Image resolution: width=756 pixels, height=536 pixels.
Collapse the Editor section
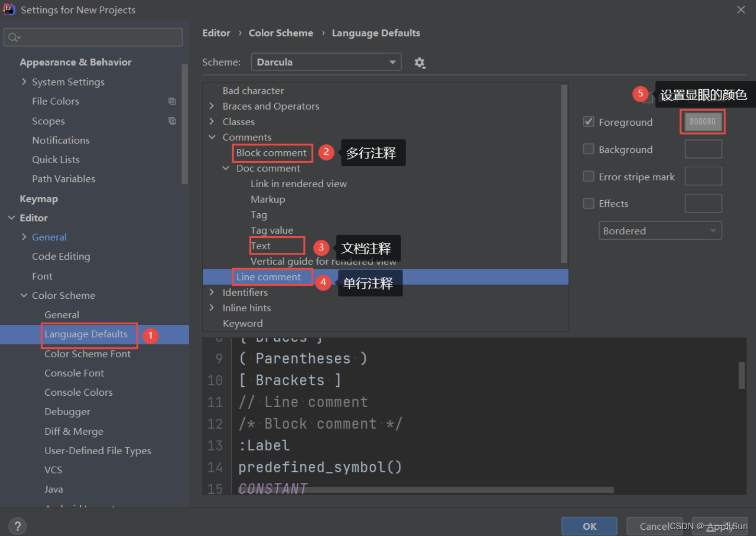[11, 217]
